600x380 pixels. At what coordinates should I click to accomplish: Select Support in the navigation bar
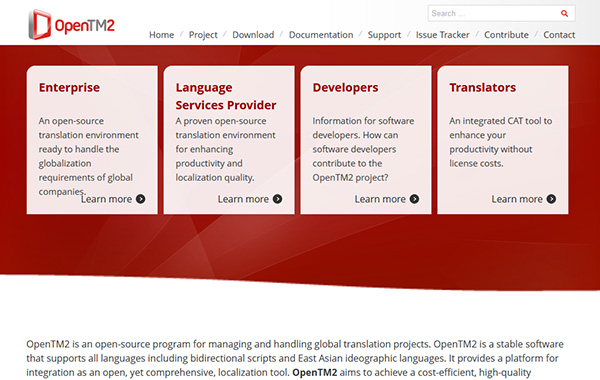point(385,35)
